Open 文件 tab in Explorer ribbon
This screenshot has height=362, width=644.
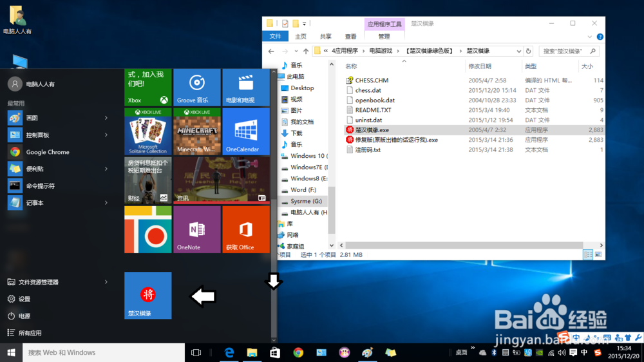coord(275,37)
